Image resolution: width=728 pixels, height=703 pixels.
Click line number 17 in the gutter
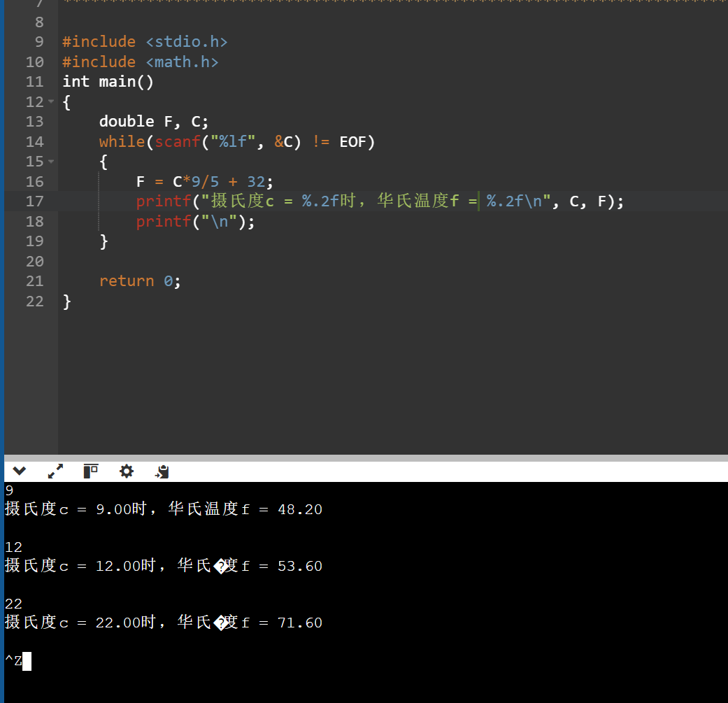34,201
